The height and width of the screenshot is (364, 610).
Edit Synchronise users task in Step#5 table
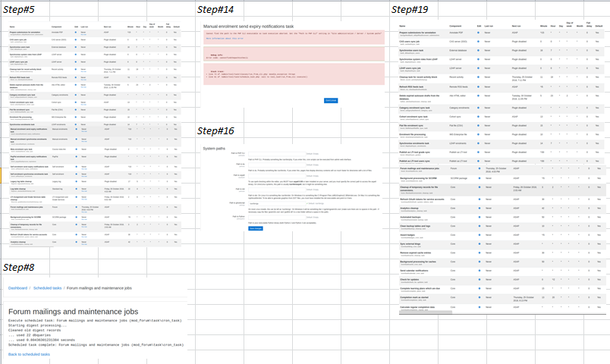click(75, 47)
